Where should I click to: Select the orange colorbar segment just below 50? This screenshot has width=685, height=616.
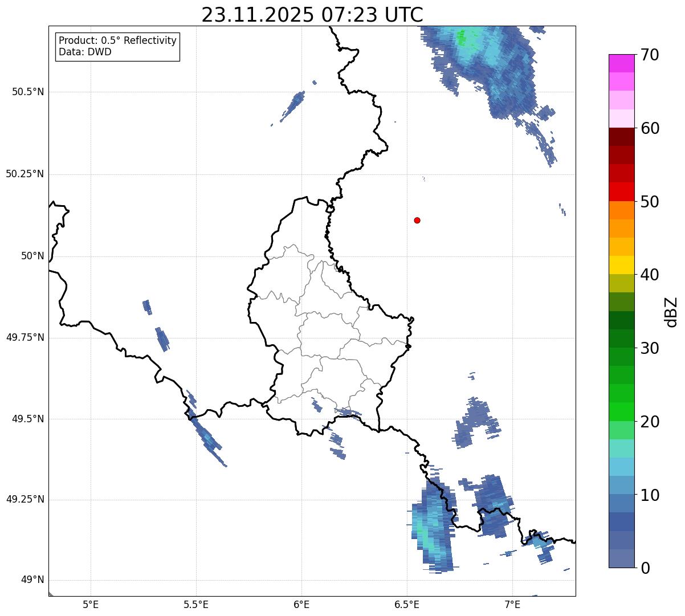tap(622, 210)
